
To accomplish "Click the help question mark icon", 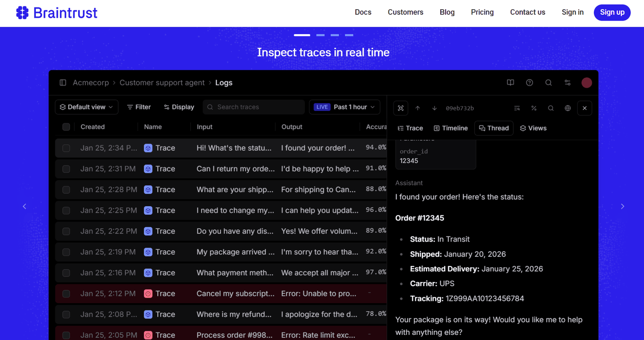I will click(529, 83).
